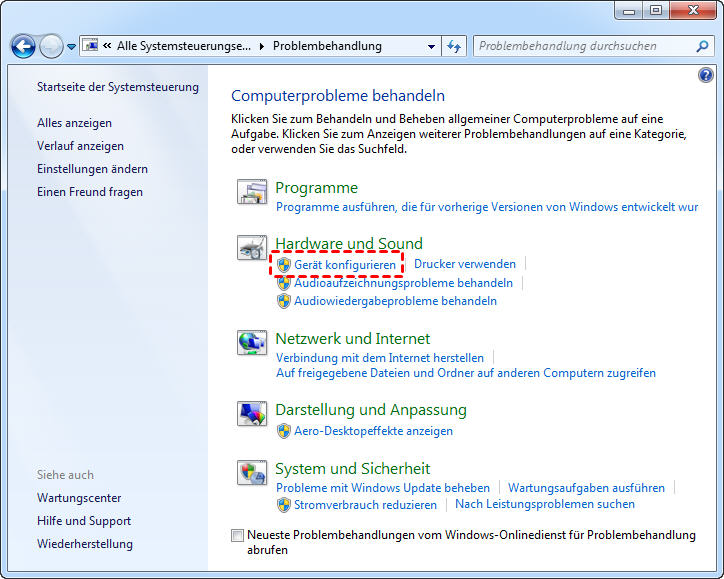This screenshot has width=724, height=579.
Task: Click the greyed Forward arrow button
Action: pos(51,46)
